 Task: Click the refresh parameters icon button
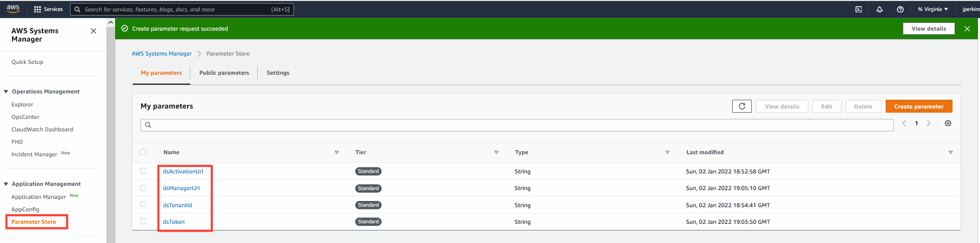click(742, 106)
